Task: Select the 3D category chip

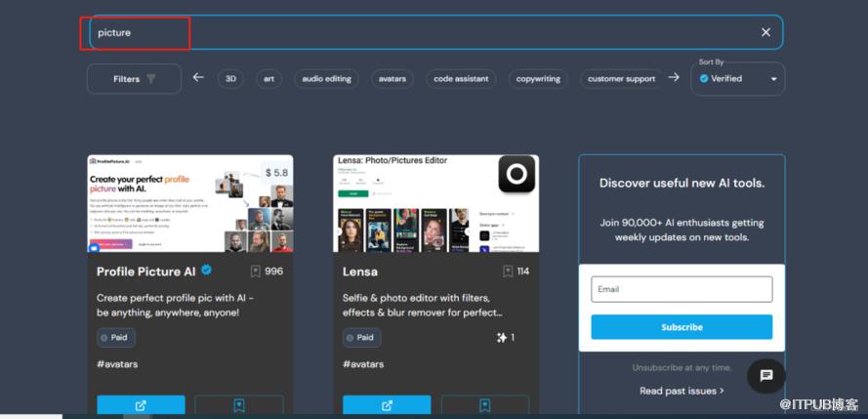Action: tap(230, 79)
